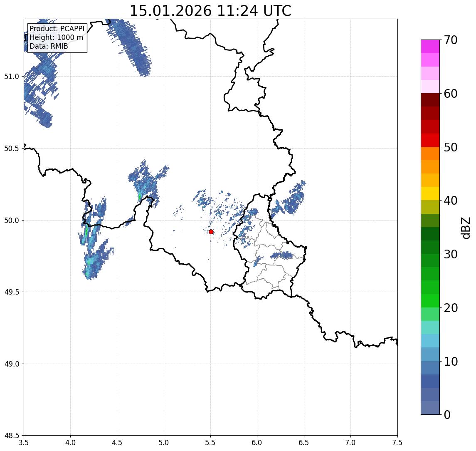Click the longitude axis label 3.5

24,443
